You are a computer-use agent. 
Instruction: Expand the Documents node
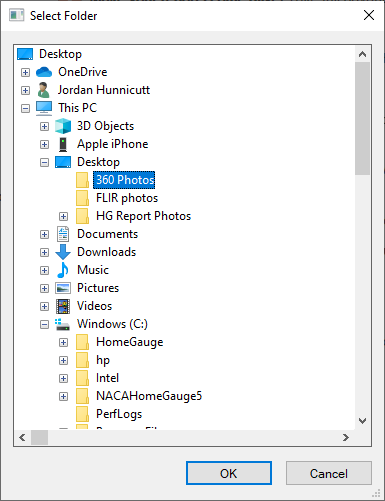(44, 234)
